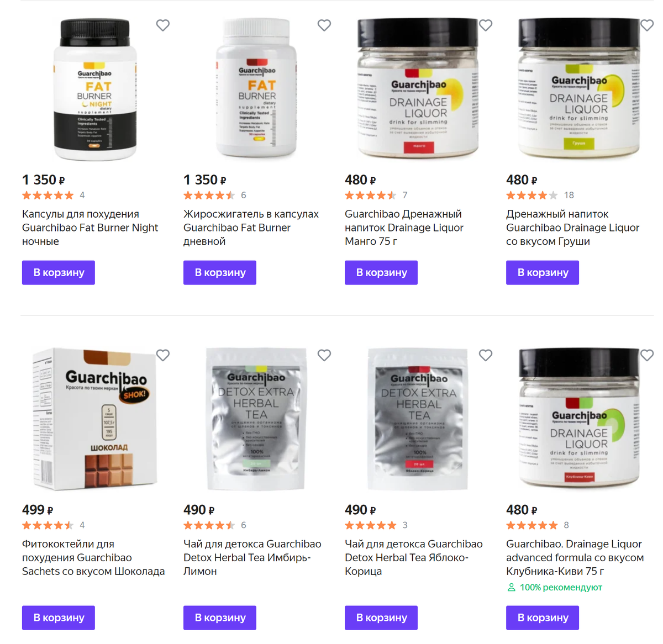Favorite the chocolate Sachets phytococktail
The width and height of the screenshot is (663, 644).
[x=162, y=355]
